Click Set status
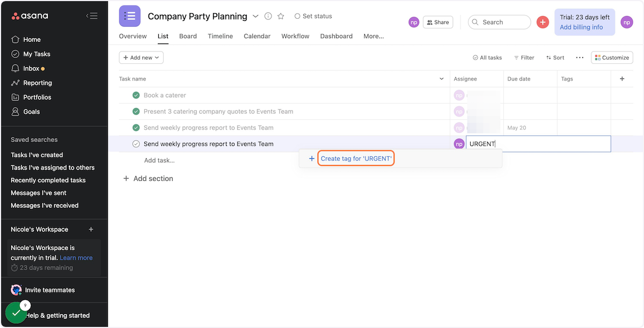Screen dimensions: 644x328 (x=313, y=16)
